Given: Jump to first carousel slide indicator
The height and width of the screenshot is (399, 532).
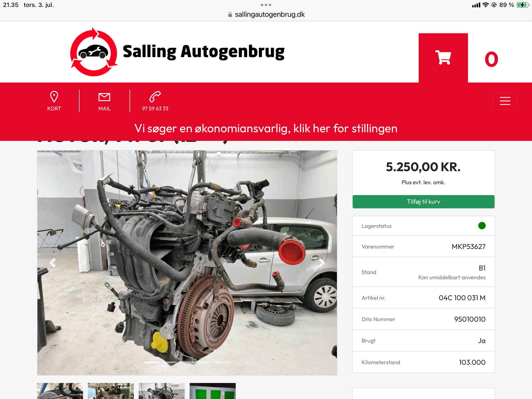Looking at the screenshot, I should (x=152, y=362).
